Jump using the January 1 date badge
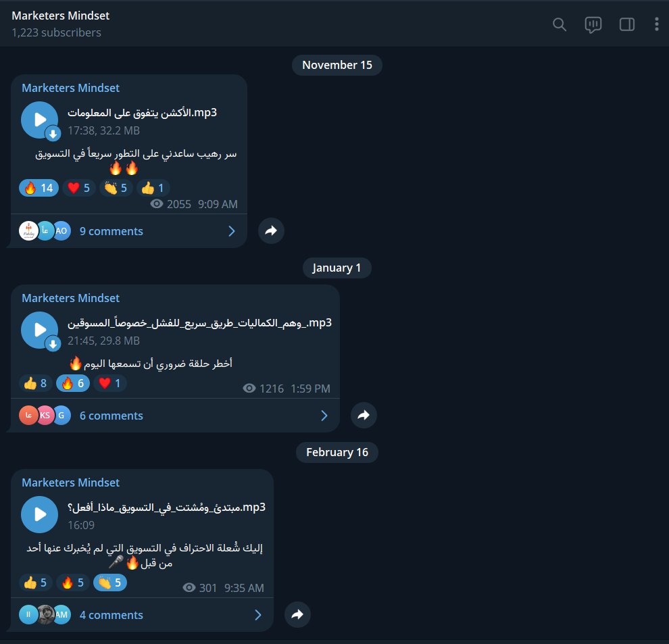 [337, 268]
